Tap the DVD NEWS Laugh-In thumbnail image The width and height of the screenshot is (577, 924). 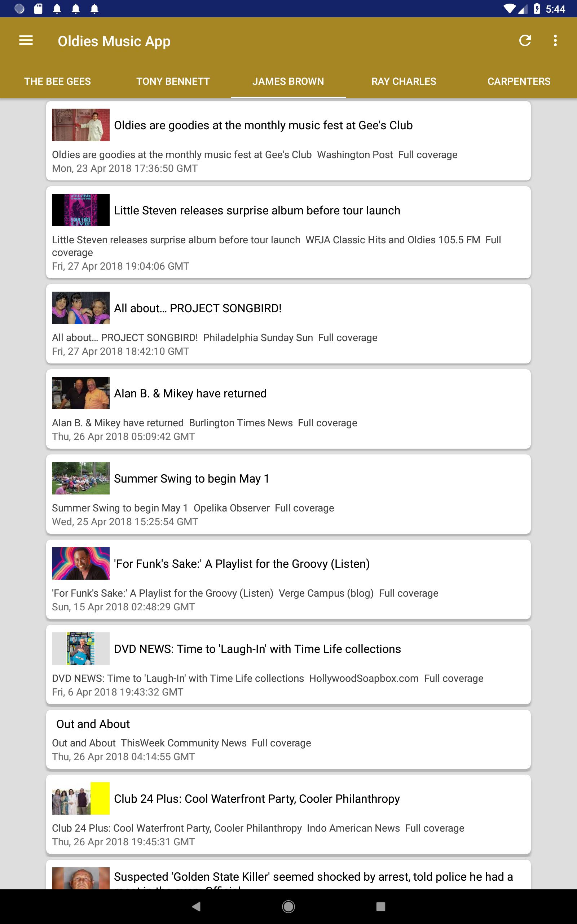pos(80,649)
